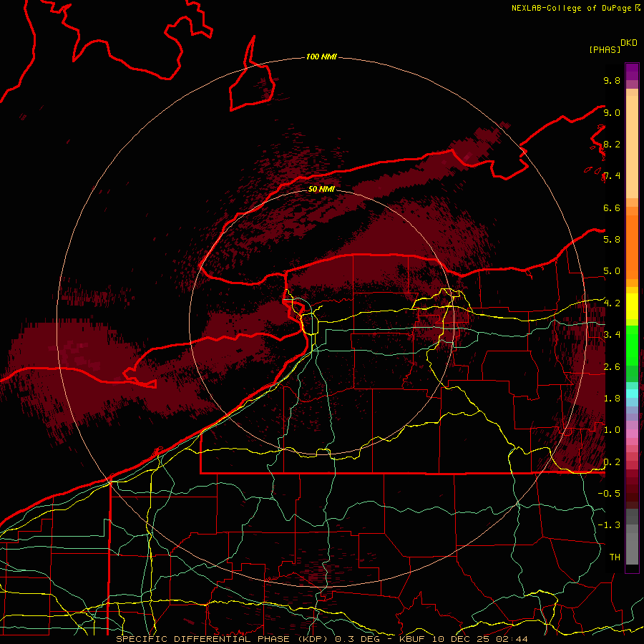Click the -1.3 scale value

[x=609, y=525]
